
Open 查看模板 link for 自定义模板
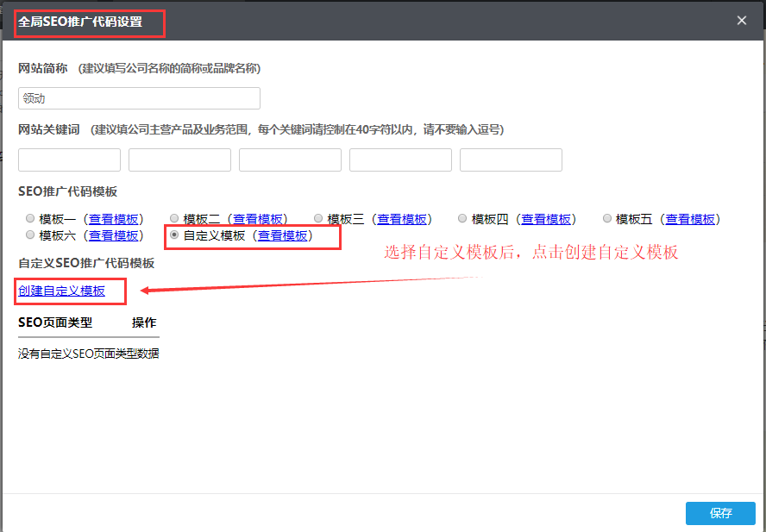pyautogui.click(x=283, y=235)
